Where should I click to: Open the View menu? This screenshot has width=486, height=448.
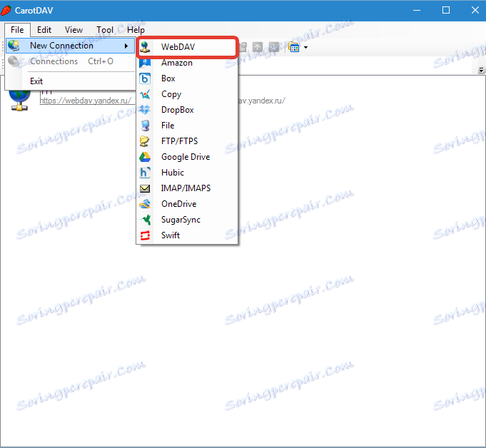coord(74,30)
